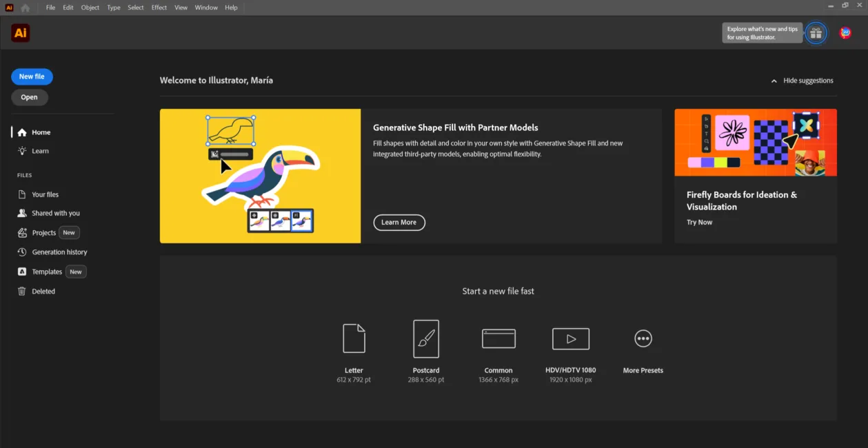This screenshot has height=448, width=868.
Task: Open the Effect menu
Action: pos(159,8)
